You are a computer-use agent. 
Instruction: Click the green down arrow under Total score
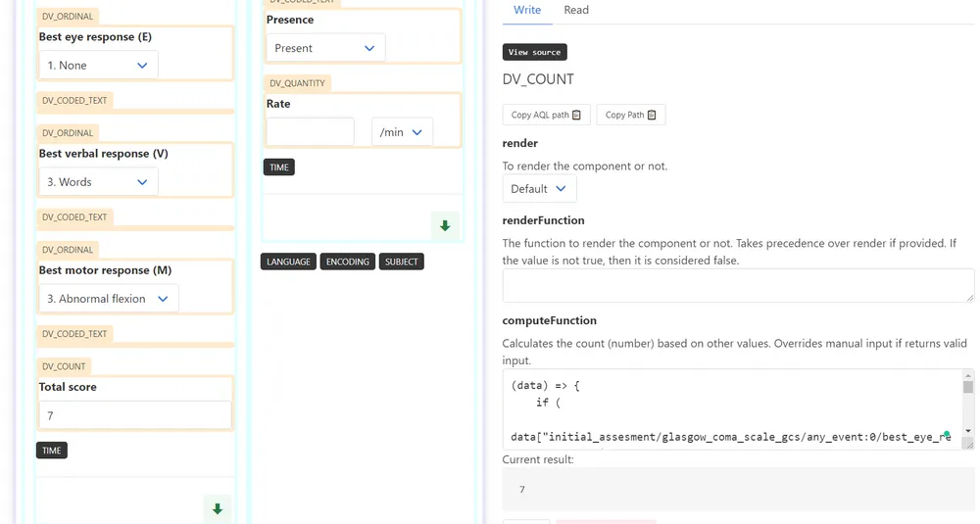218,509
